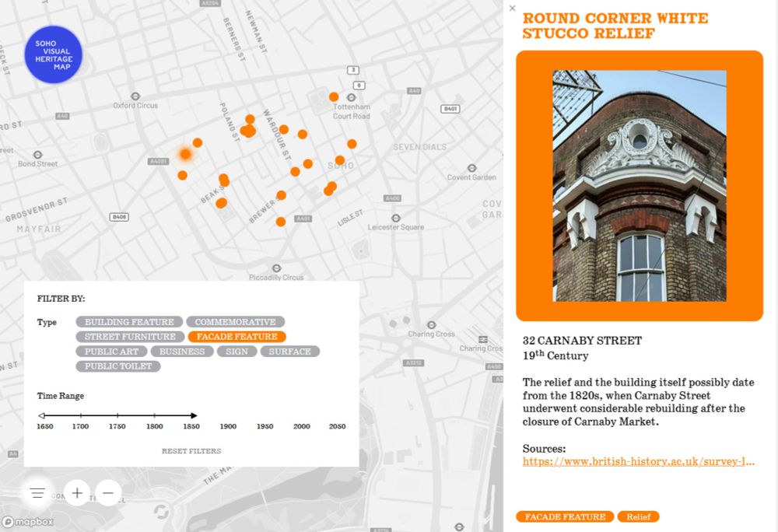Screen dimensions: 778x532
Task: Select the glowing highlighted map marker
Action: point(186,154)
